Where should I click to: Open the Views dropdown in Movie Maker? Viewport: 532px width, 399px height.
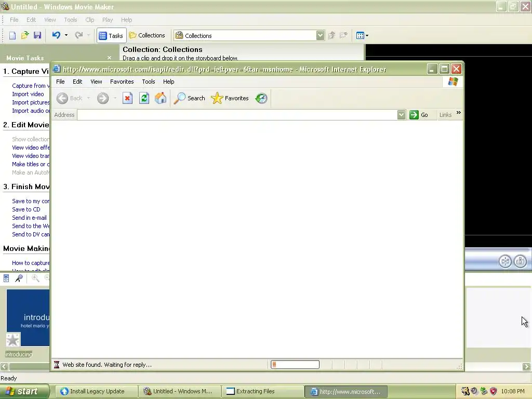click(362, 35)
